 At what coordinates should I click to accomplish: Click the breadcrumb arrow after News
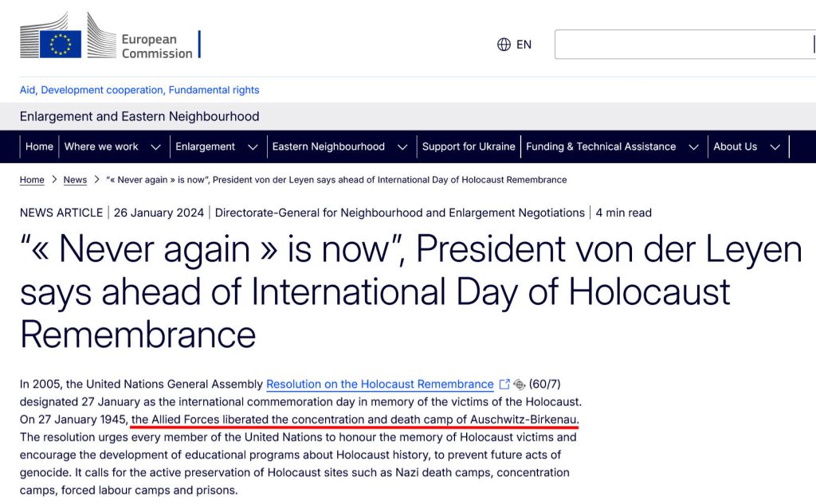(96, 180)
